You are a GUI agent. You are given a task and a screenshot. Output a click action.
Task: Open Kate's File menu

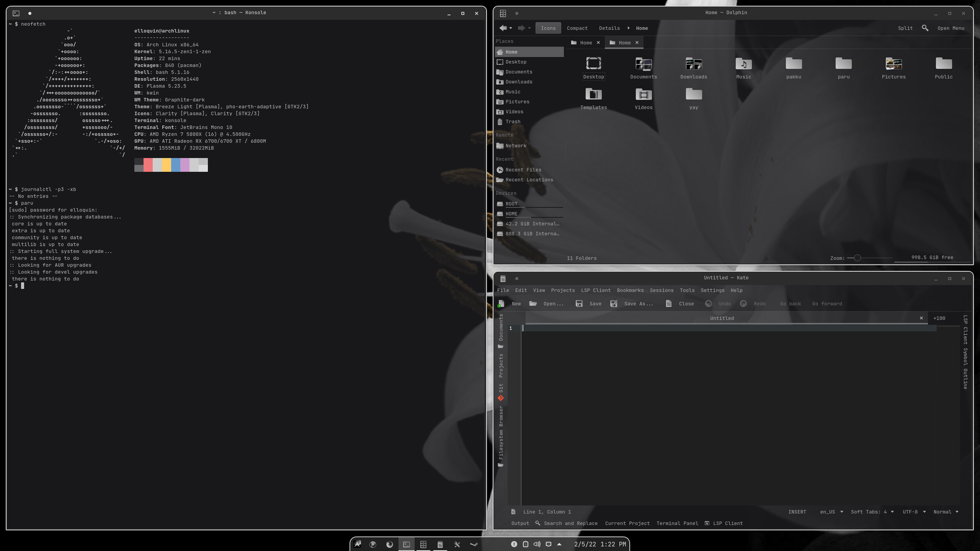click(503, 290)
